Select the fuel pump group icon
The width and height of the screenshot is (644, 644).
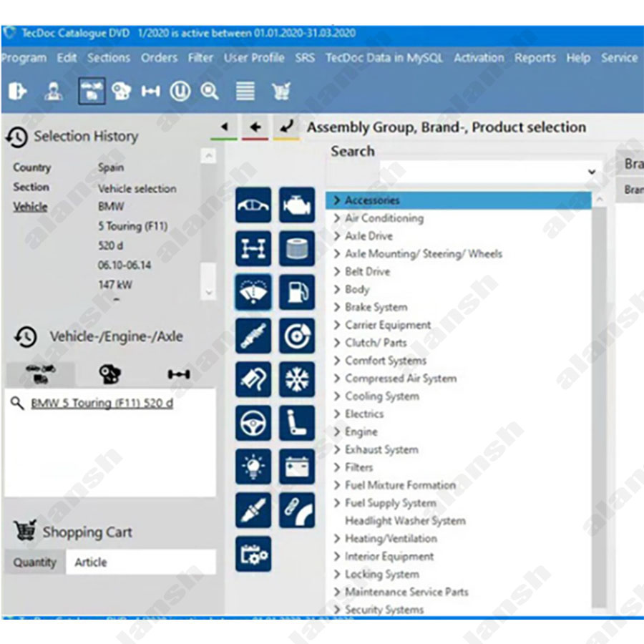297,292
